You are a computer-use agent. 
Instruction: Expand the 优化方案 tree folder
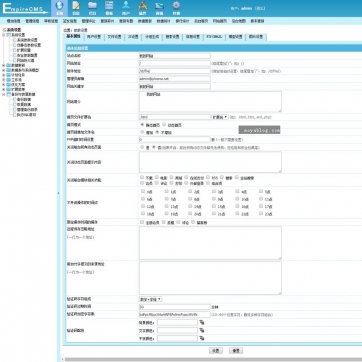click(x=4, y=85)
